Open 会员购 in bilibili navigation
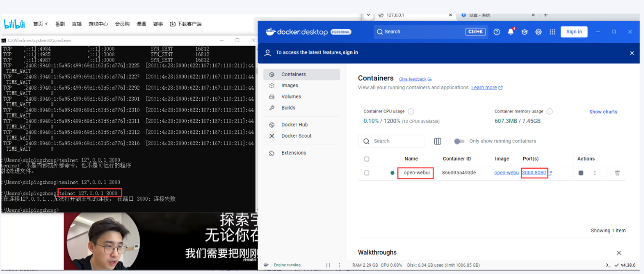The width and height of the screenshot is (644, 274). [122, 24]
